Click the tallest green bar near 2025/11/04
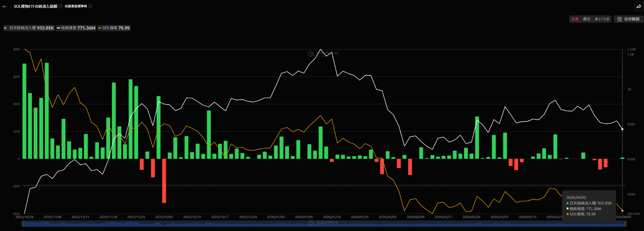This screenshot has width=644, height=231. 47,111
